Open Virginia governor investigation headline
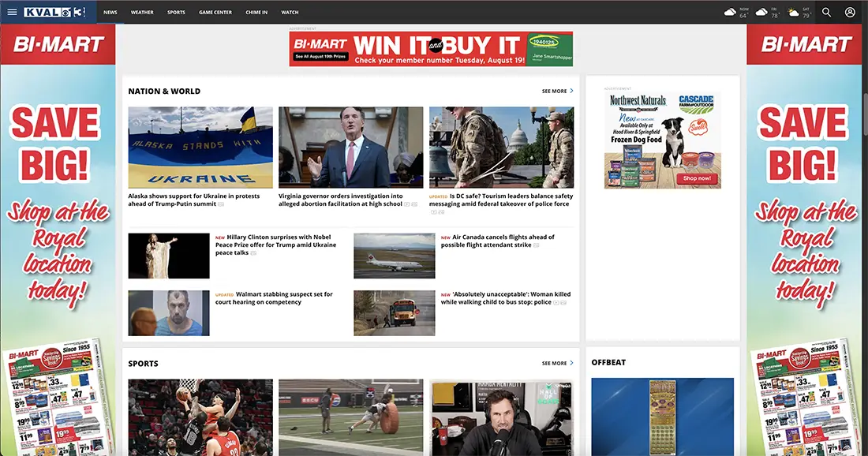The image size is (868, 456). tap(341, 200)
